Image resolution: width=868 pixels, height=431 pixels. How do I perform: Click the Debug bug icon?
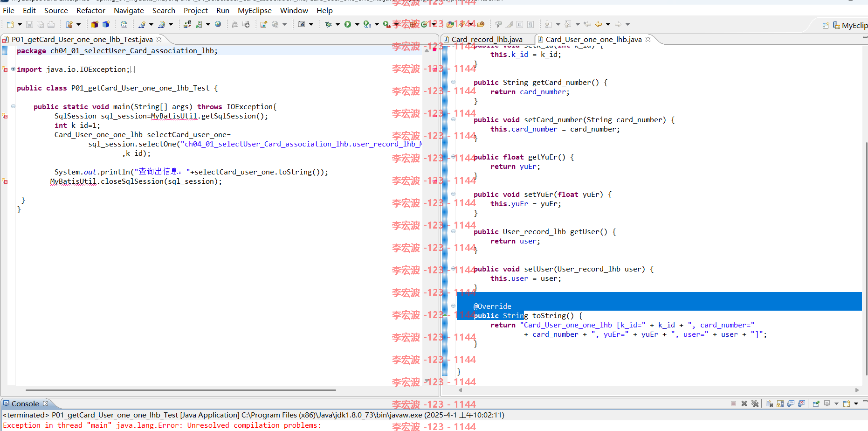pyautogui.click(x=328, y=24)
